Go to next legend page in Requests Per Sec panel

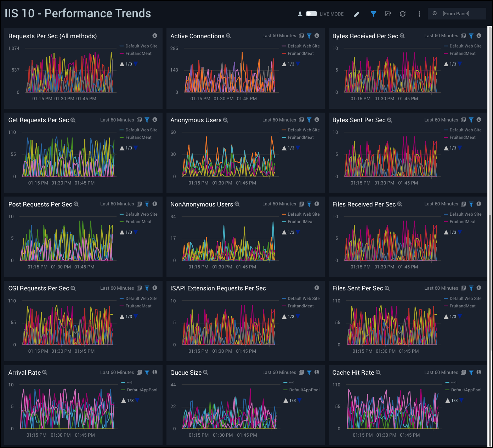tap(136, 64)
